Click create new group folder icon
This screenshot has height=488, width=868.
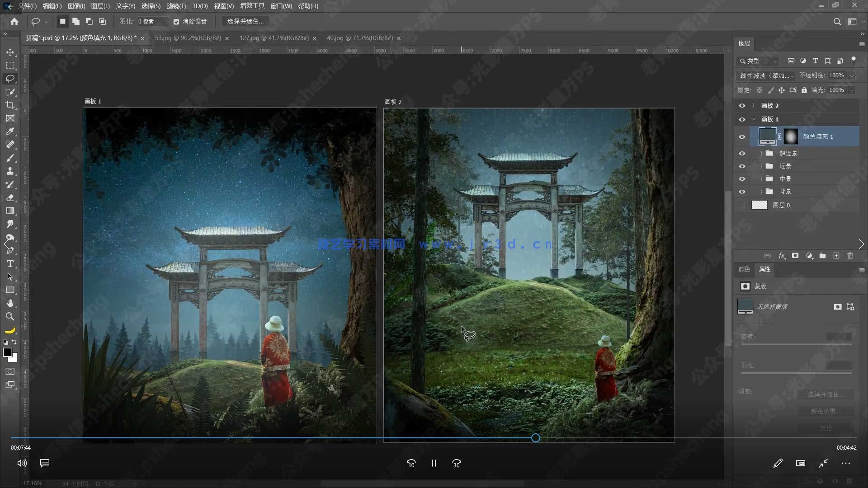click(822, 256)
